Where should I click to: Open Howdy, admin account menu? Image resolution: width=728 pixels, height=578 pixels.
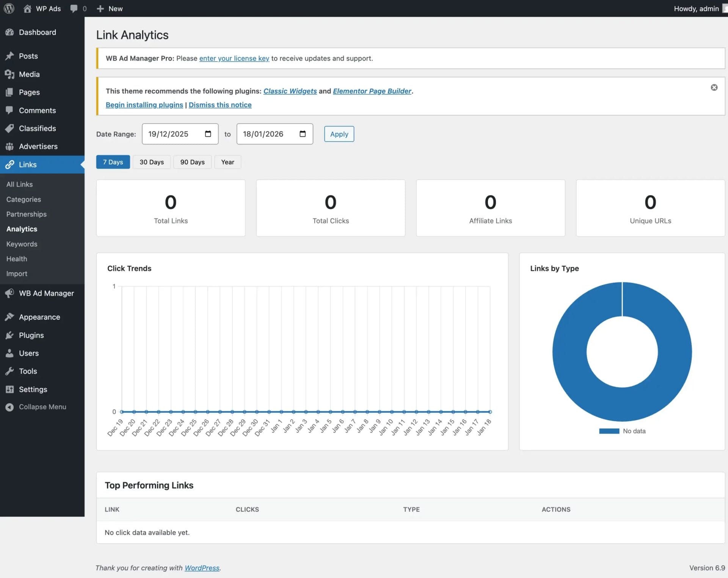click(x=700, y=8)
